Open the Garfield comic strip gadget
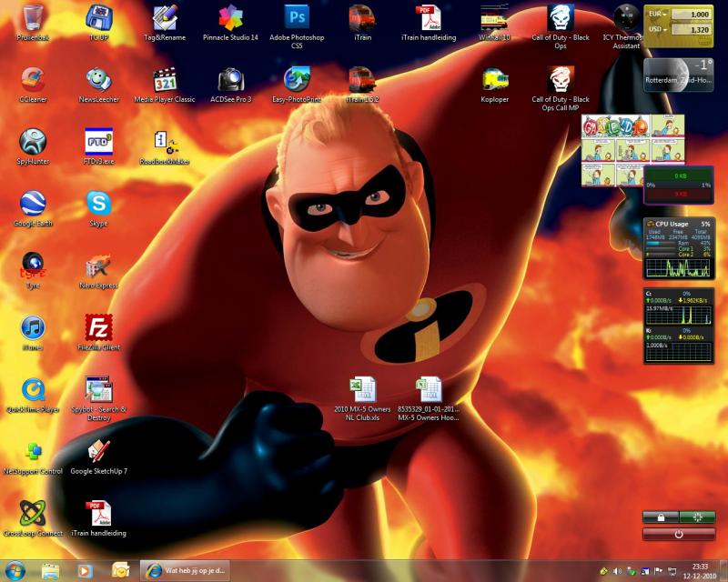728x582 pixels. tap(632, 150)
